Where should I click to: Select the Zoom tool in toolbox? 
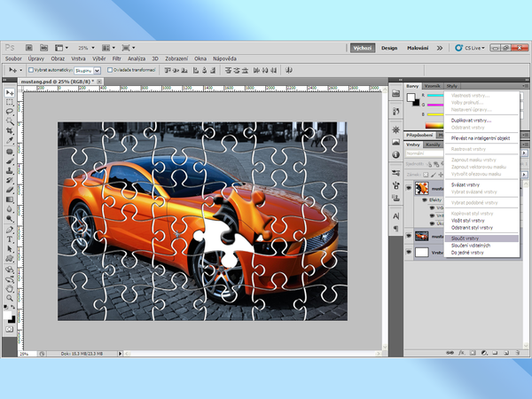(x=10, y=298)
